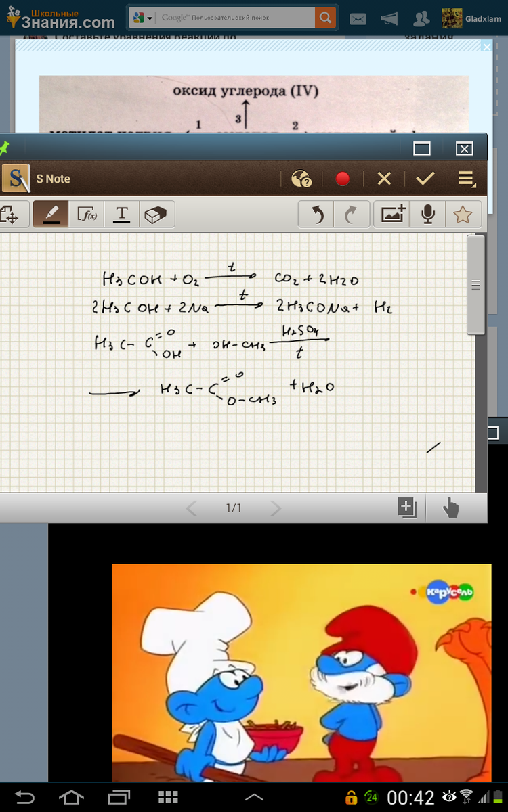
Task: Close the browser attachment overlay
Action: click(486, 47)
